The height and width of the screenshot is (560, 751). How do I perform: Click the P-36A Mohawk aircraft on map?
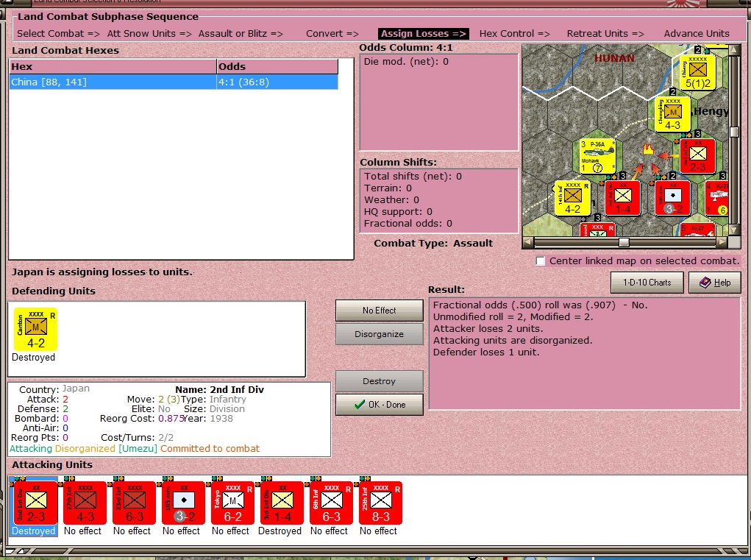pos(597,156)
